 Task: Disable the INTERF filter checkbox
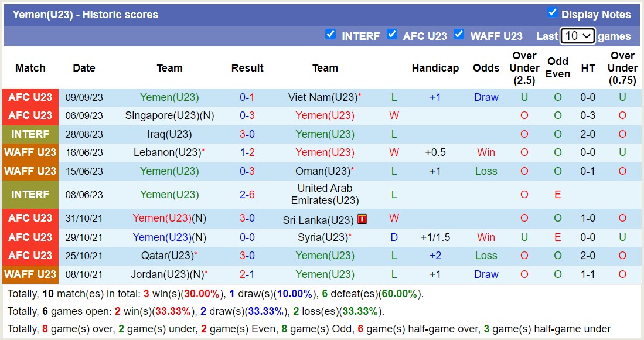[x=330, y=35]
